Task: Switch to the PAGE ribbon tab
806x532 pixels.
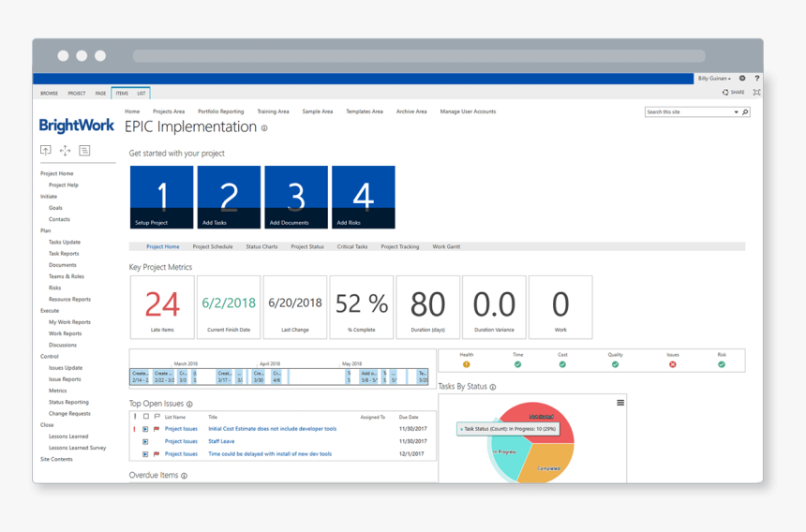Action: click(101, 94)
